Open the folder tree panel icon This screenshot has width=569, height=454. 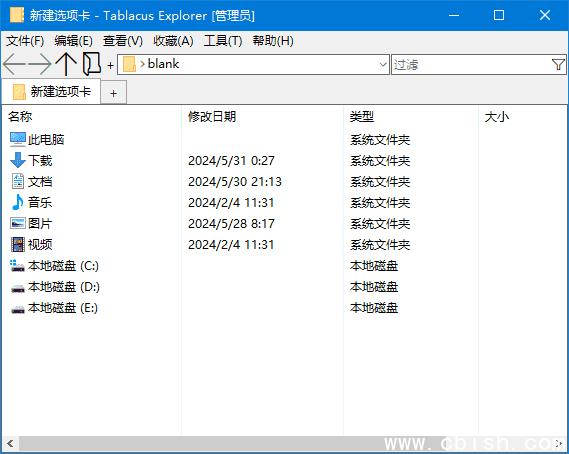pyautogui.click(x=91, y=64)
